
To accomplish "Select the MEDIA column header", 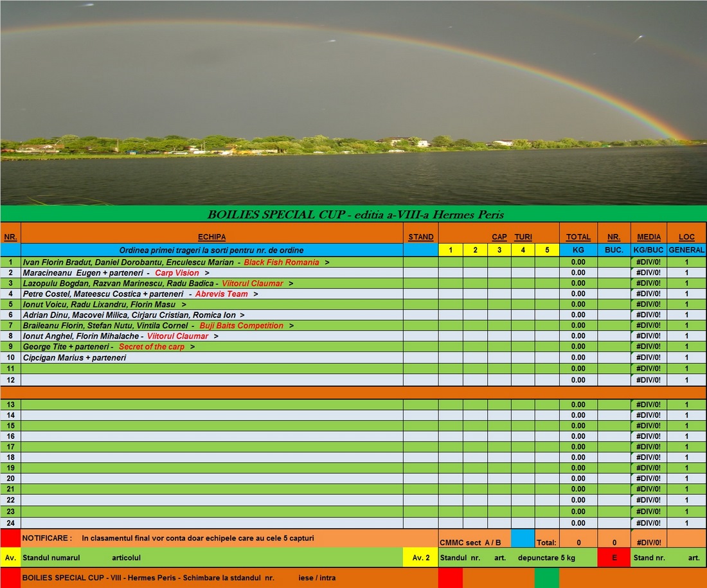I will pyautogui.click(x=649, y=237).
